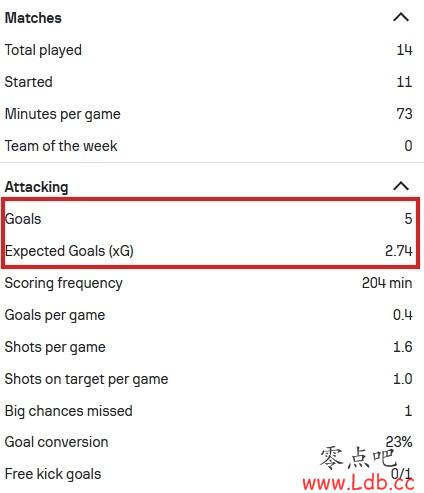This screenshot has height=493, width=424.
Task: Select the Started stat row
Action: pyautogui.click(x=209, y=82)
